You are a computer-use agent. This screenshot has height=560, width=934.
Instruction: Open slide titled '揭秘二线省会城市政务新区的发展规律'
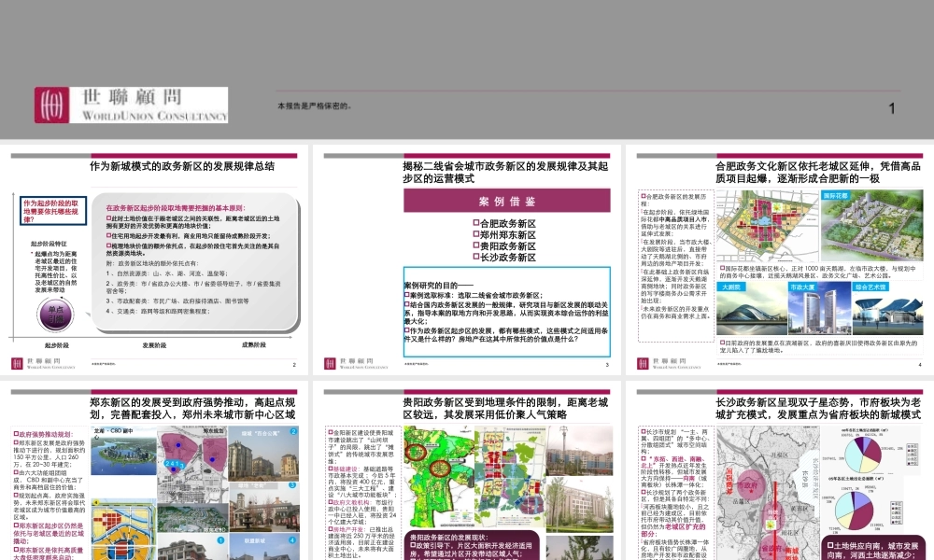pyautogui.click(x=467, y=260)
